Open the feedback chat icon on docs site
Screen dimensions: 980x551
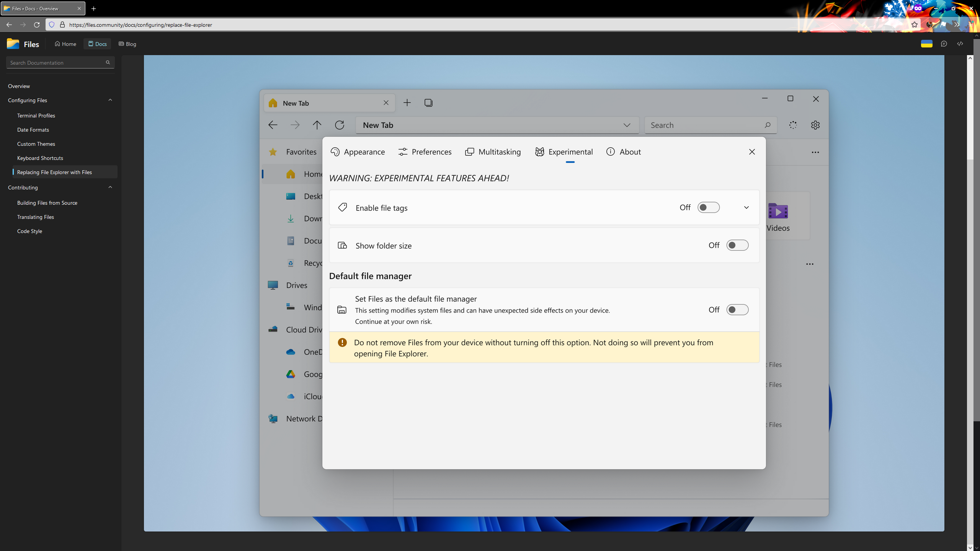[x=944, y=44]
